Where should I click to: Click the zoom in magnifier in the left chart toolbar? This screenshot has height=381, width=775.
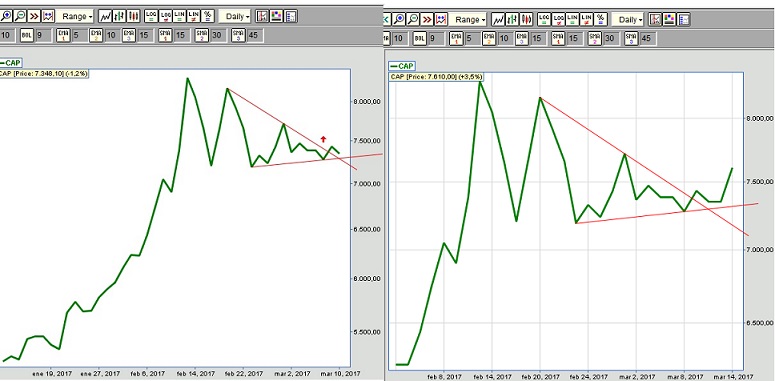tap(5, 16)
